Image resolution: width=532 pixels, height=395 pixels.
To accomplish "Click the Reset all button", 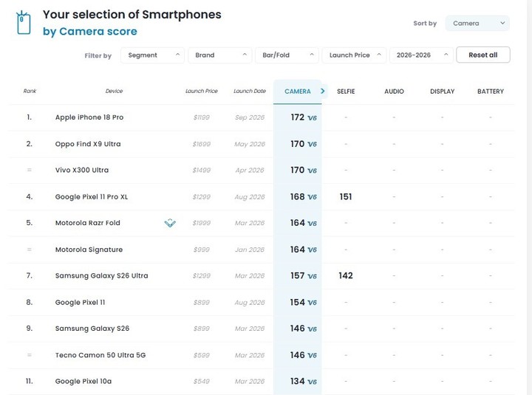I will 483,55.
